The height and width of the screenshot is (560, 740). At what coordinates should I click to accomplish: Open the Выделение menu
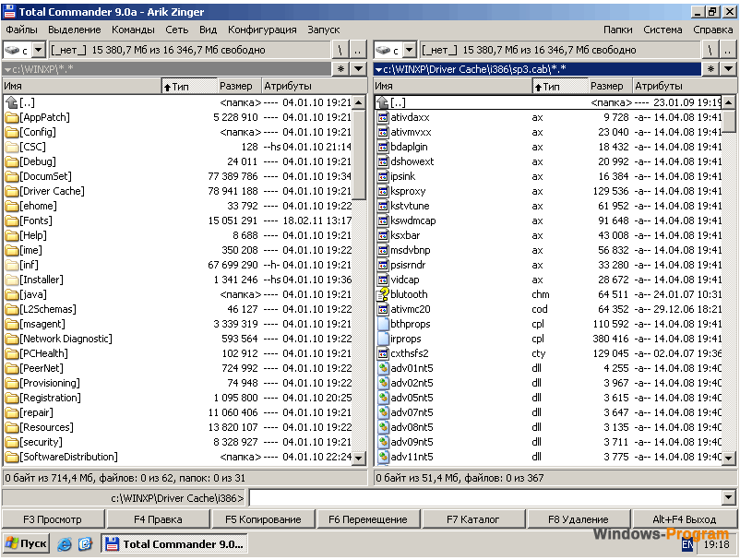[75, 30]
